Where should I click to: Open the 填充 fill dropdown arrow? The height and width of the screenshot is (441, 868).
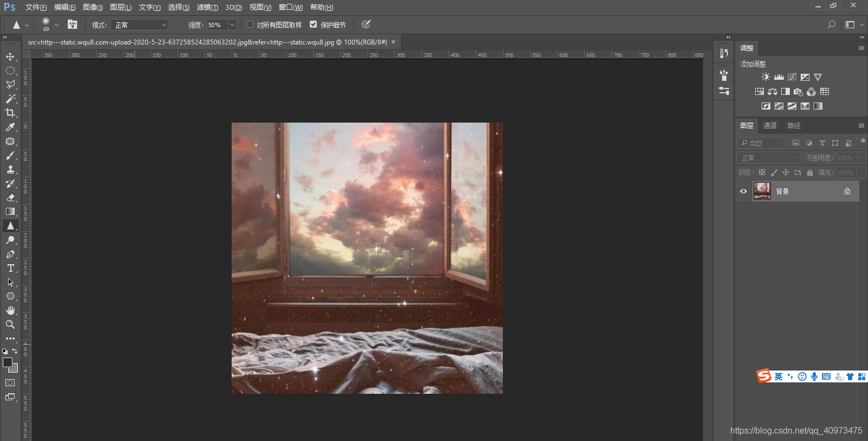[861, 172]
